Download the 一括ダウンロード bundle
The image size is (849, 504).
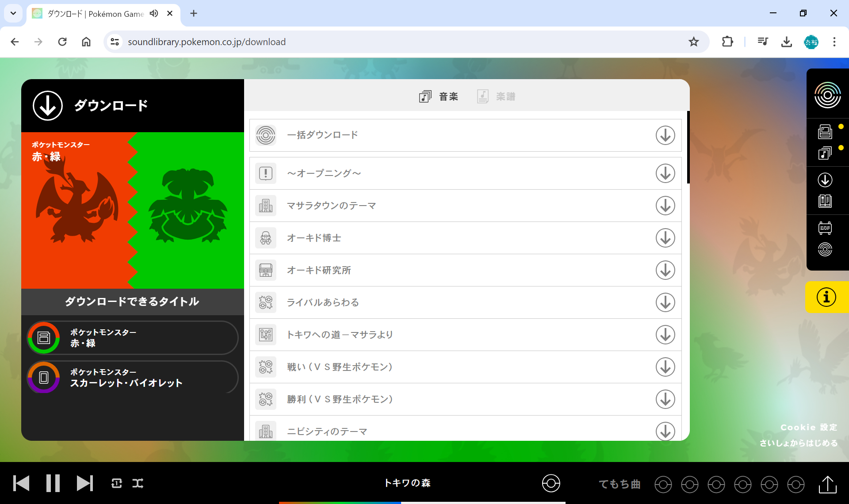pos(665,135)
